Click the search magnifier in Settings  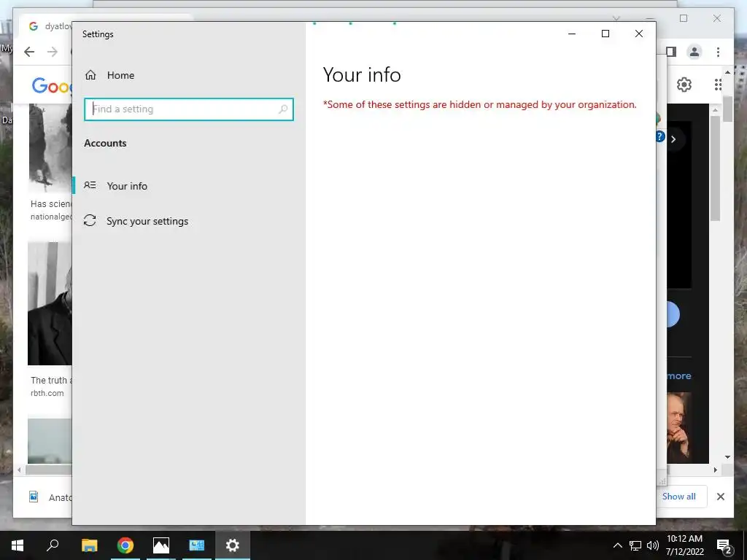[x=283, y=109]
